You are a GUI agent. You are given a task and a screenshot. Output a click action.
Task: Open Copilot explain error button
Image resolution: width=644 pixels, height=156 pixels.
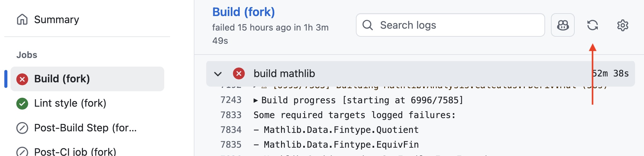563,25
